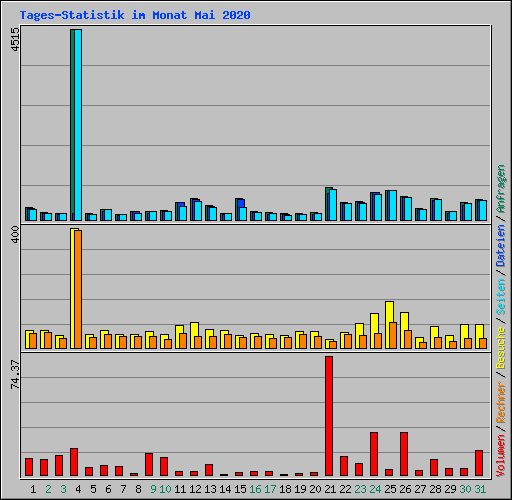
Task: Click day 12 on the x-axis
Action: 195,489
